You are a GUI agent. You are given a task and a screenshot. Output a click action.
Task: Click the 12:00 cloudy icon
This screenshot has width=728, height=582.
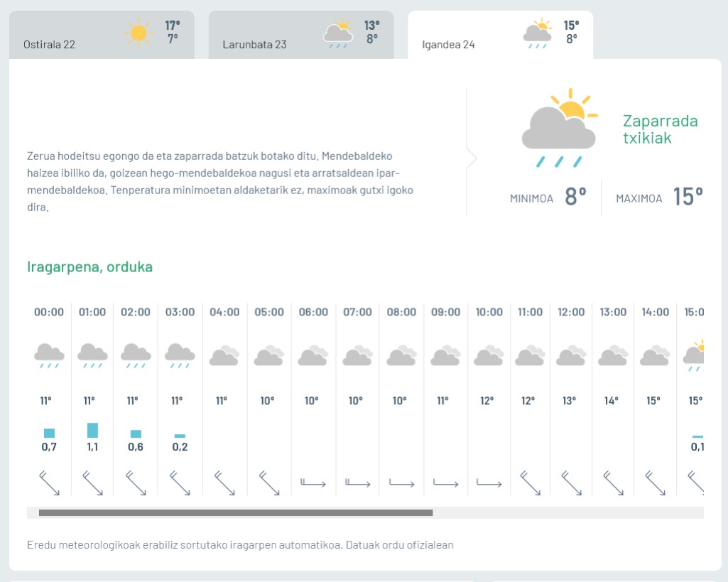571,355
